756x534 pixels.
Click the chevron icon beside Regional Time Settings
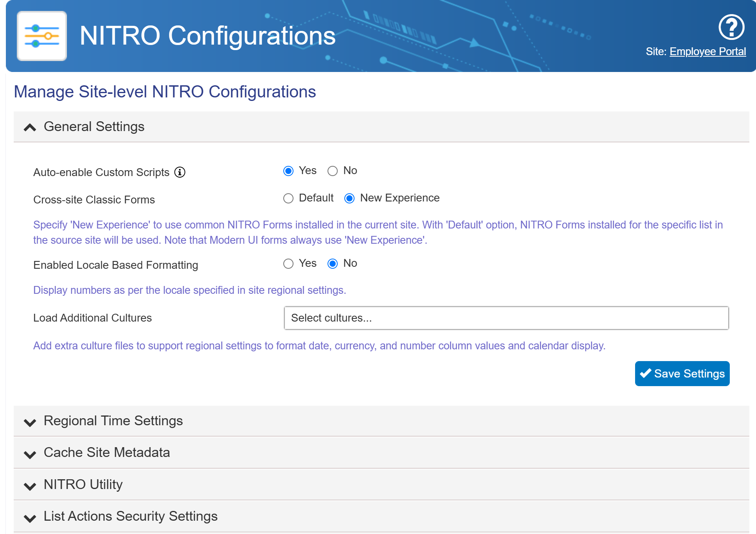pos(30,422)
